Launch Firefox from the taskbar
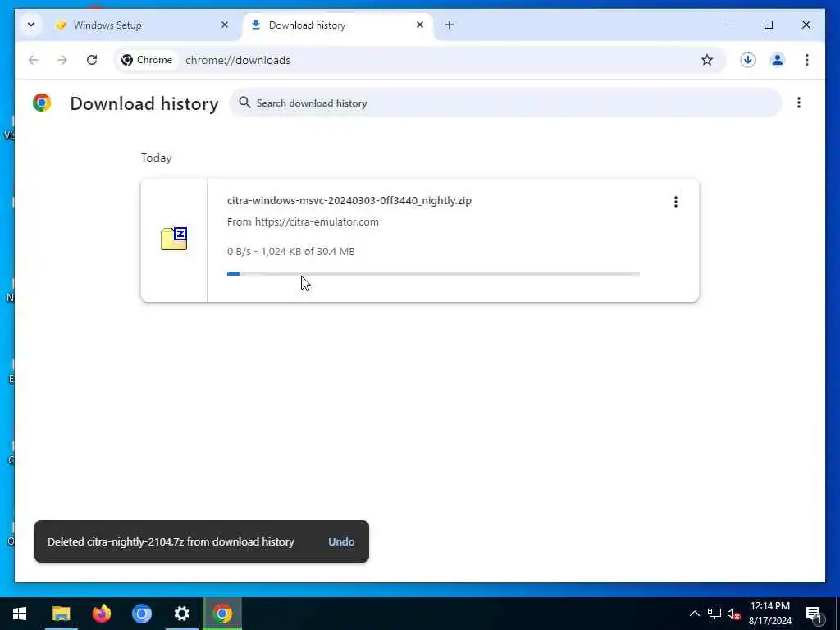 (101, 614)
